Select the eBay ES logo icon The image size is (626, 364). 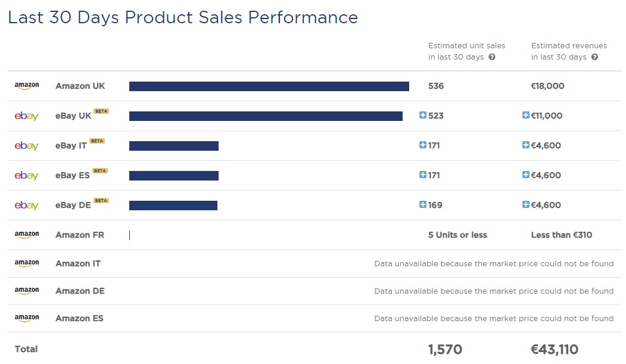point(26,175)
